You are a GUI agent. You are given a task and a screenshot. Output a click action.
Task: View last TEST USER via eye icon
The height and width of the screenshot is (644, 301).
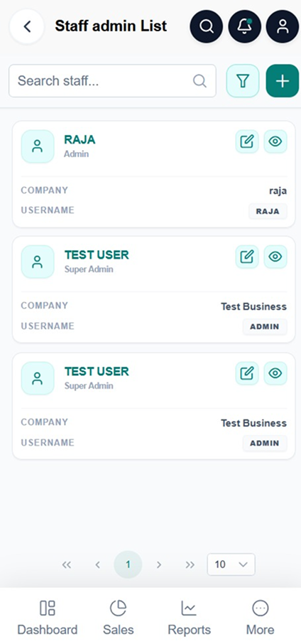pyautogui.click(x=275, y=373)
